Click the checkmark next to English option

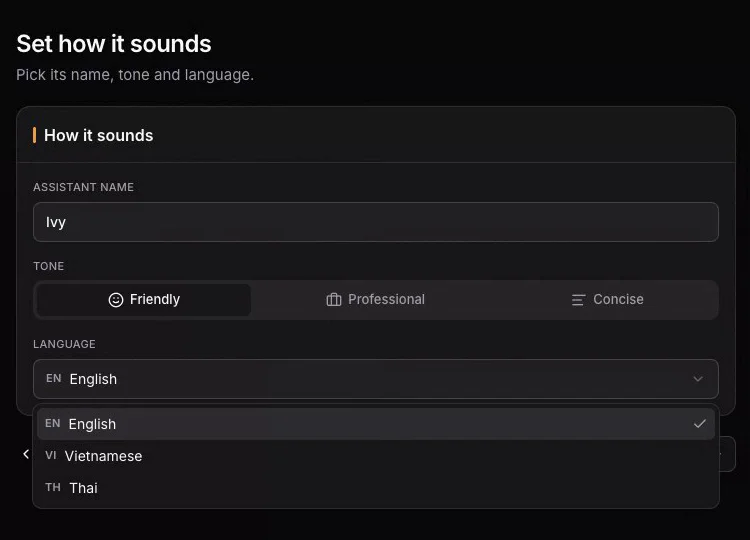coord(700,424)
